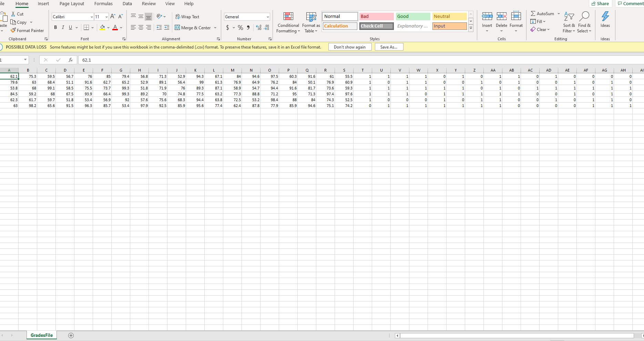Screen dimensions: 644x341
Task: Apply the Good green cell style
Action: [x=413, y=17]
